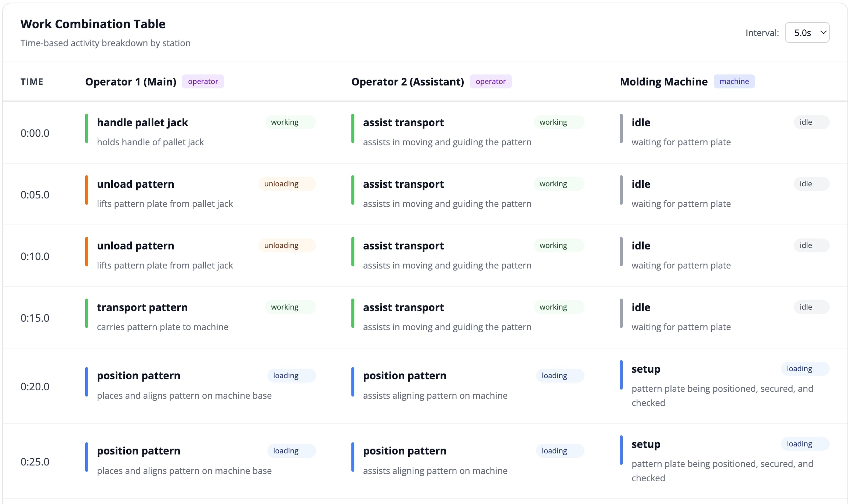
Task: Click the unloading badge in the 0:05.0 row
Action: pos(281,184)
